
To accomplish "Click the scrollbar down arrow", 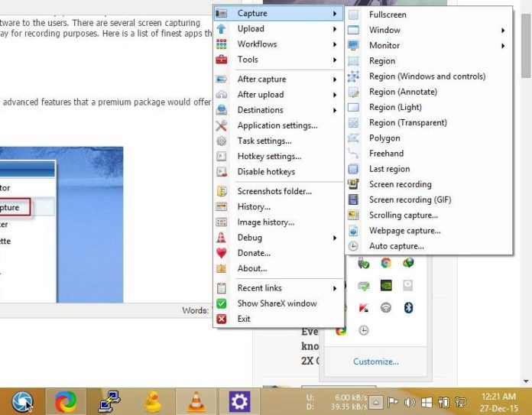I will click(x=526, y=381).
